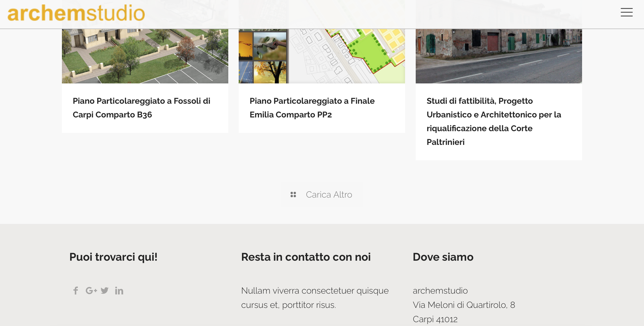Click the archemstudio logo
Screen dimensions: 644x326
tap(76, 13)
